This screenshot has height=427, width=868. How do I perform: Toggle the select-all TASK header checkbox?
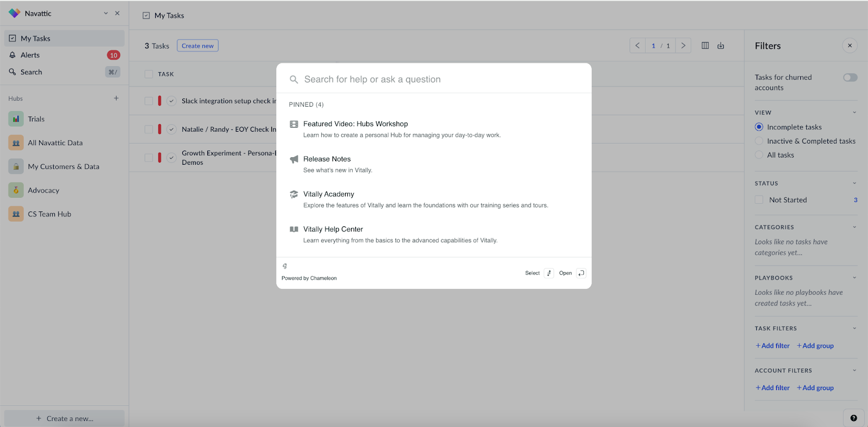pos(149,74)
